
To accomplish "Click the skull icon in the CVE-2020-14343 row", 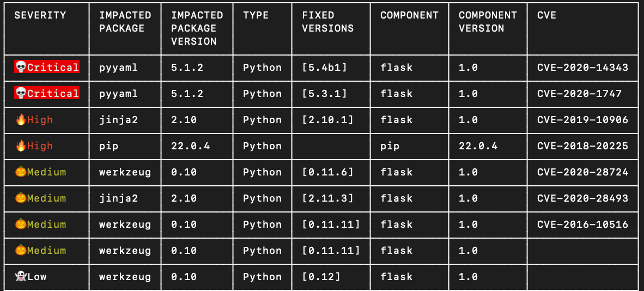I will [x=21, y=67].
